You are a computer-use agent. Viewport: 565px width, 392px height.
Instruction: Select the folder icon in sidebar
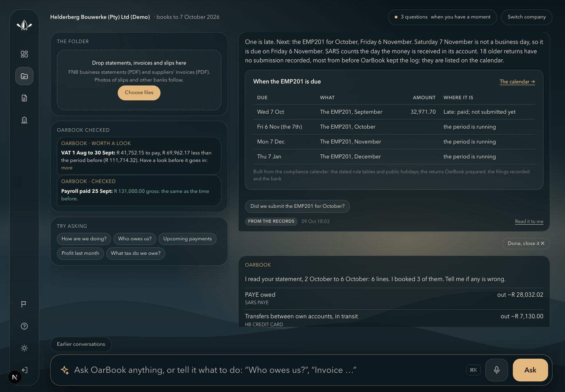(x=24, y=76)
